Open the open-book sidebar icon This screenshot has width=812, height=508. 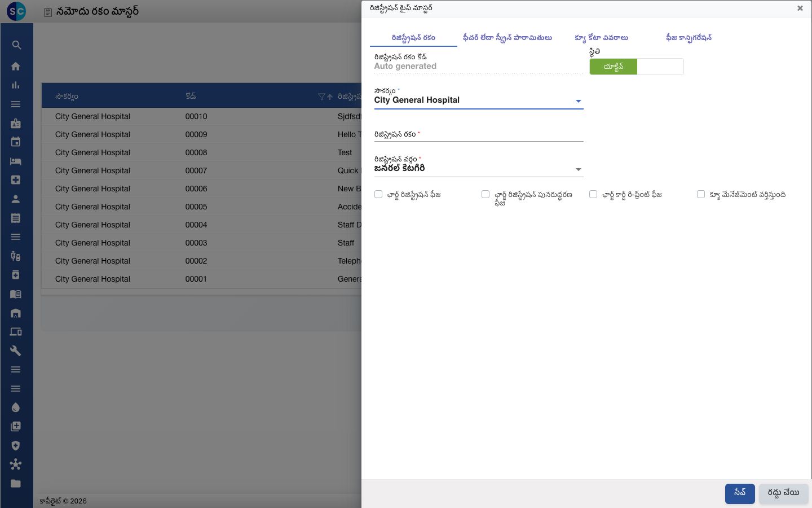(x=16, y=294)
